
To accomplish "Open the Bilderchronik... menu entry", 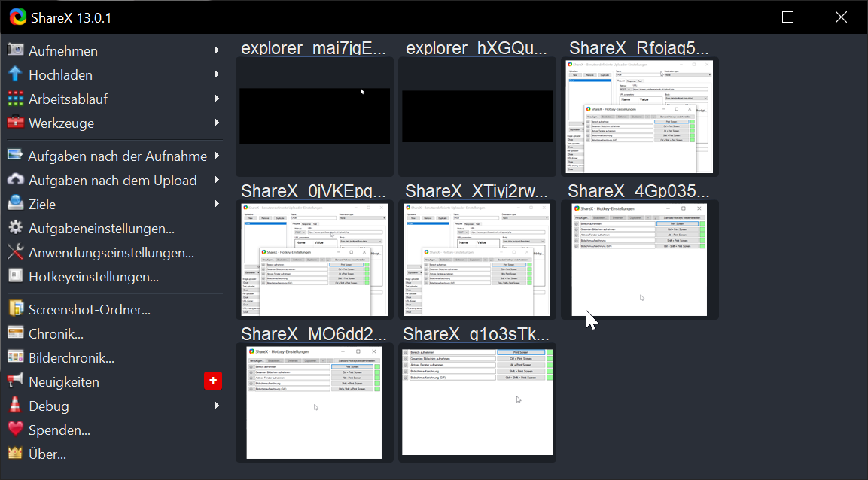I will [x=72, y=358].
